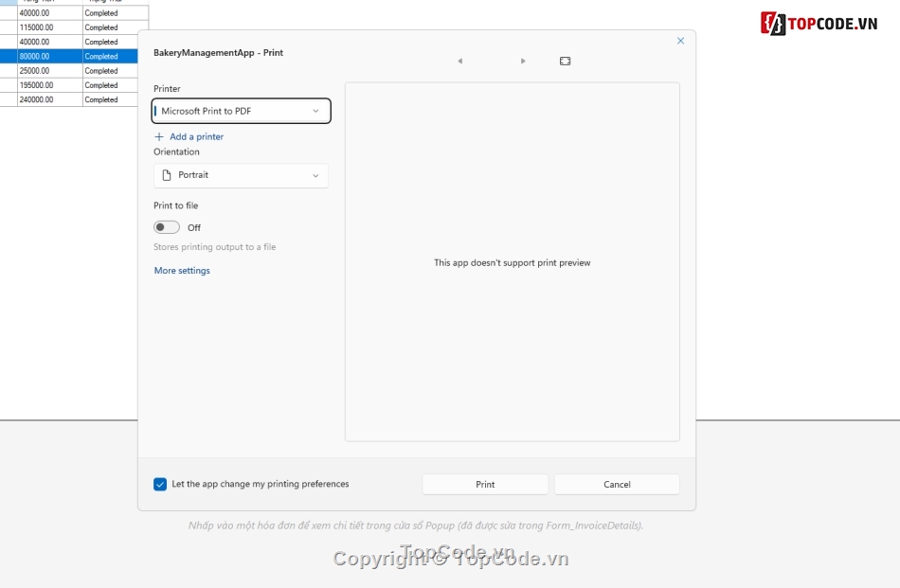900x588 pixels.
Task: Click the plus icon for Add a printer
Action: [159, 137]
